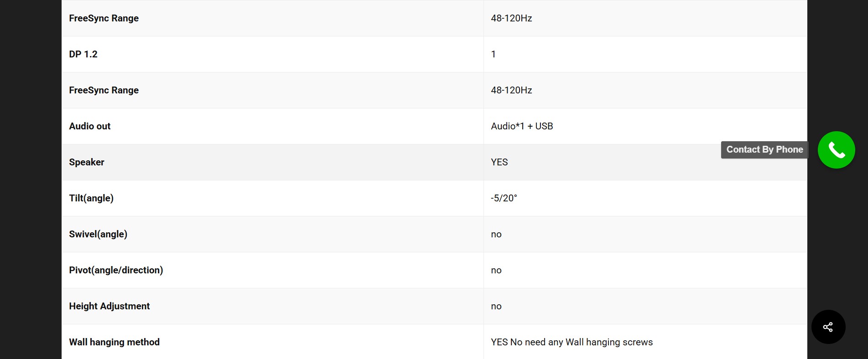Select the Tilt(angle) row label
The width and height of the screenshot is (868, 359).
click(x=91, y=198)
